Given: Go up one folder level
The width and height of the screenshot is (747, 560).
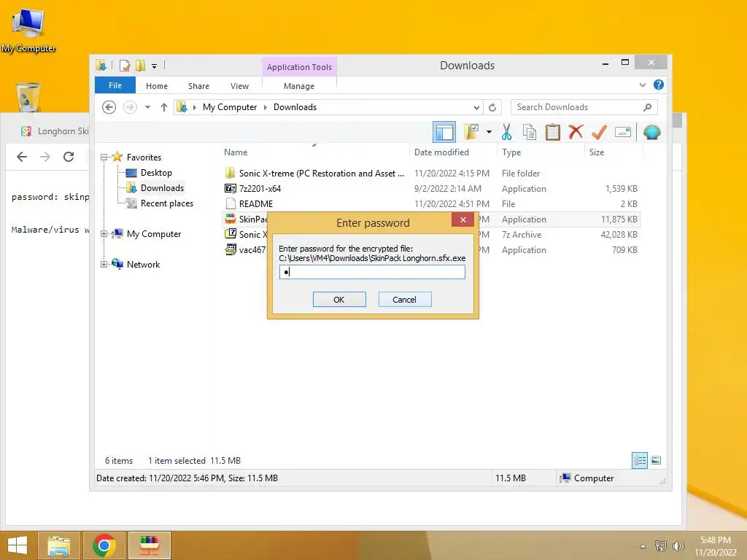Looking at the screenshot, I should (x=164, y=107).
